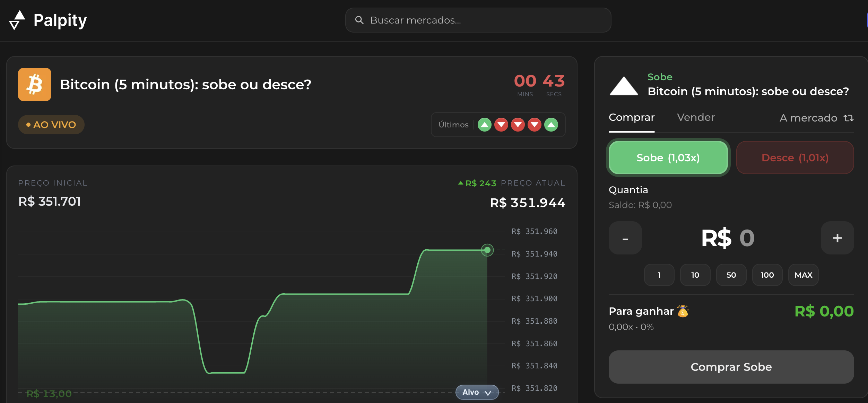Click the R$ 0,00 payout value
This screenshot has width=868, height=403.
[x=824, y=311]
